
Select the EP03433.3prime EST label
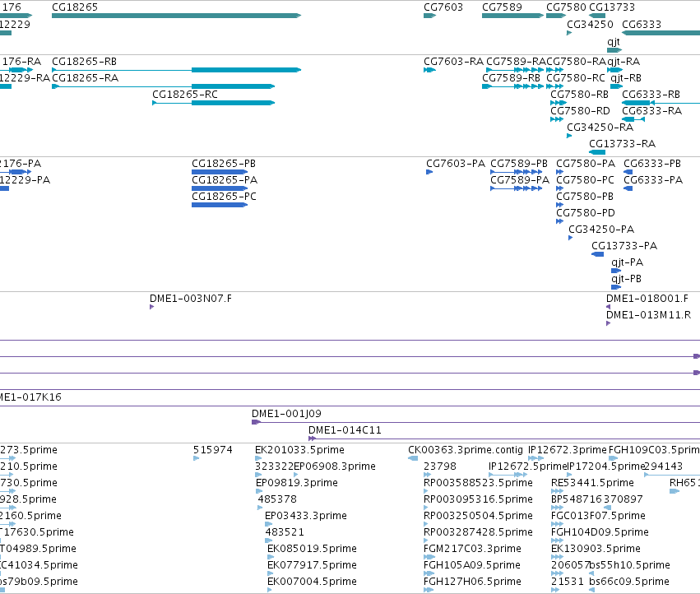click(x=306, y=516)
